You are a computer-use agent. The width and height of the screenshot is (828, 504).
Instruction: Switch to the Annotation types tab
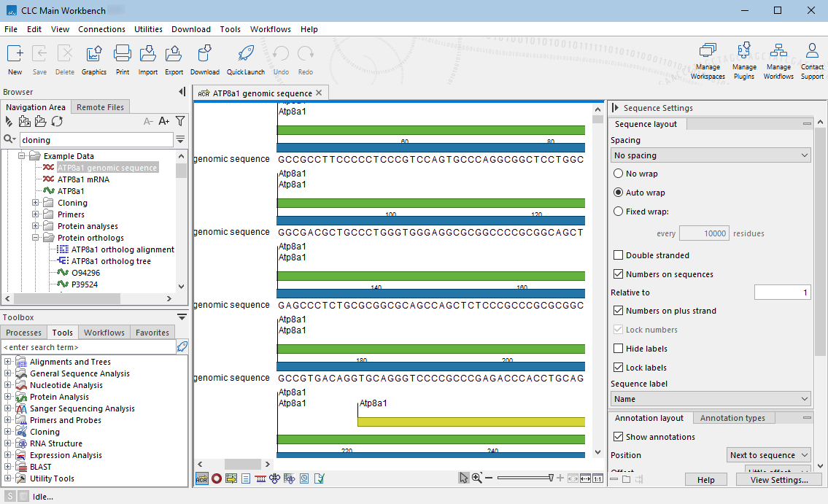pos(732,418)
